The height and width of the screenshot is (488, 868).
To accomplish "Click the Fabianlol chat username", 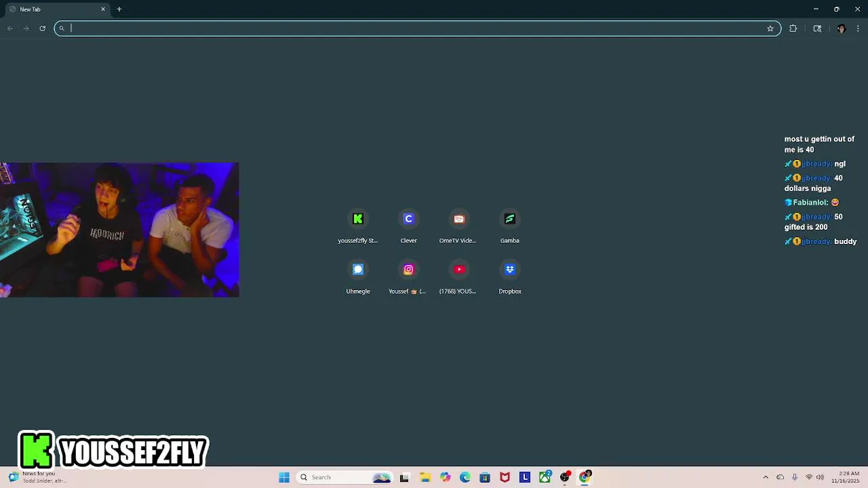I will (x=810, y=202).
